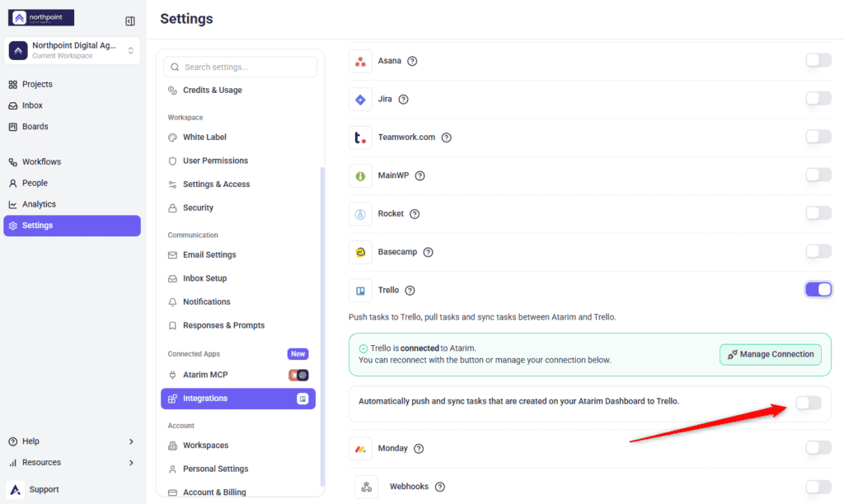
Task: Click the workspace avatar icon
Action: coord(18,50)
